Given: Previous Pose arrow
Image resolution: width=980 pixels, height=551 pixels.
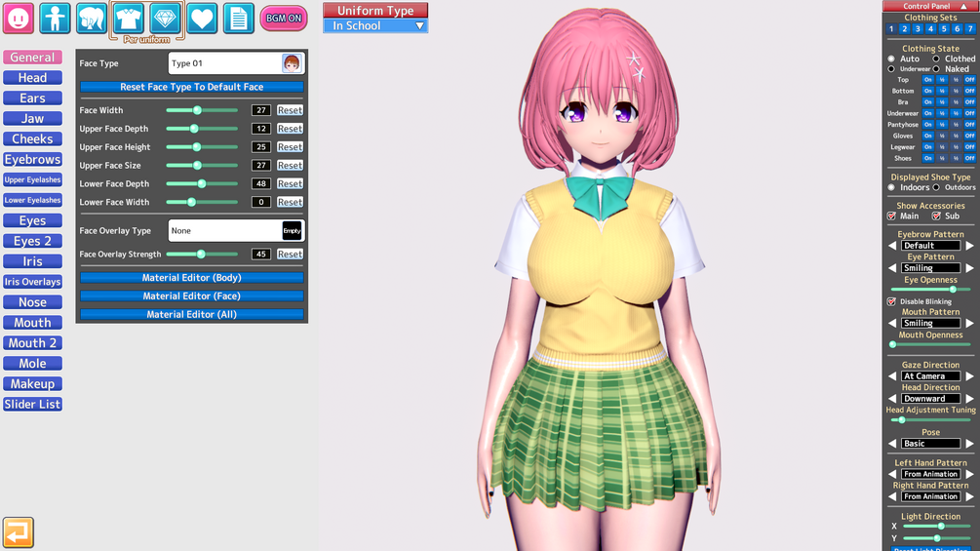Looking at the screenshot, I should tap(892, 444).
